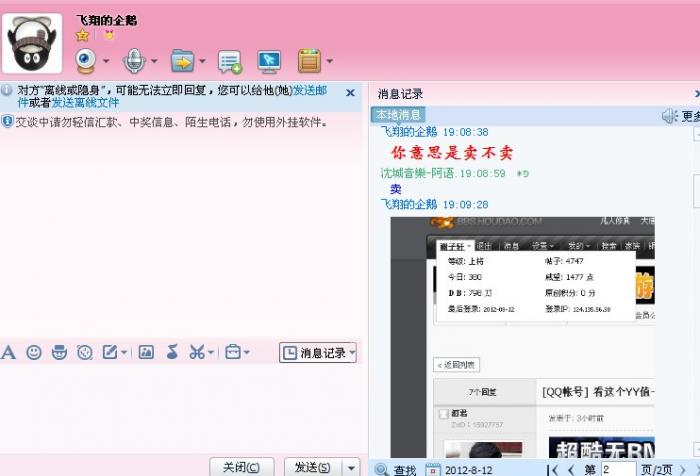Click the 发送离线文件 link

tap(85, 103)
